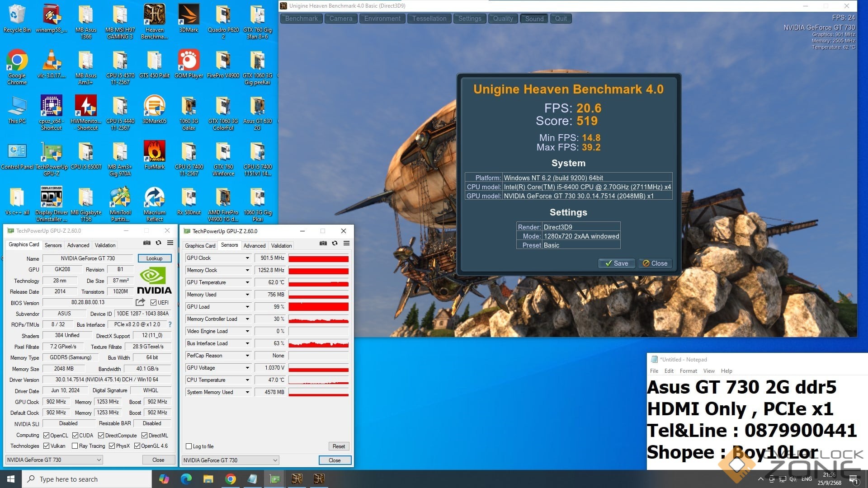Viewport: 868px width, 488px height.
Task: Switch to the Advanced tab in sensors window
Action: pyautogui.click(x=255, y=245)
